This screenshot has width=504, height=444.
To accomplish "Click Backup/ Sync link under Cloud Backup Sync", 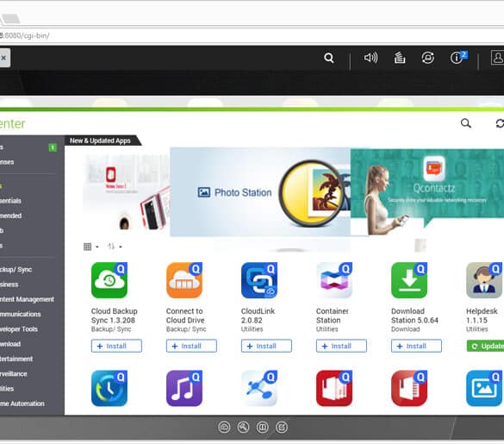I will (111, 329).
